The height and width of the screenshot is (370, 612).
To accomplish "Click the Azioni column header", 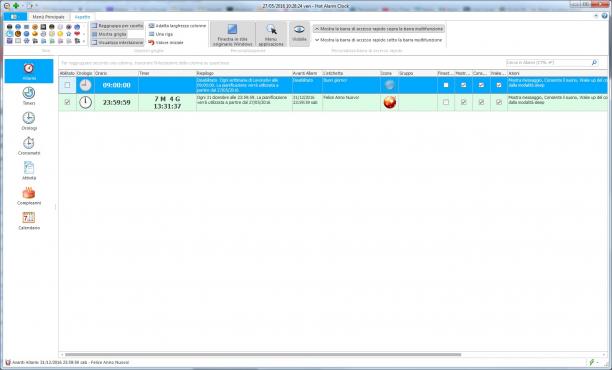I will pos(557,73).
